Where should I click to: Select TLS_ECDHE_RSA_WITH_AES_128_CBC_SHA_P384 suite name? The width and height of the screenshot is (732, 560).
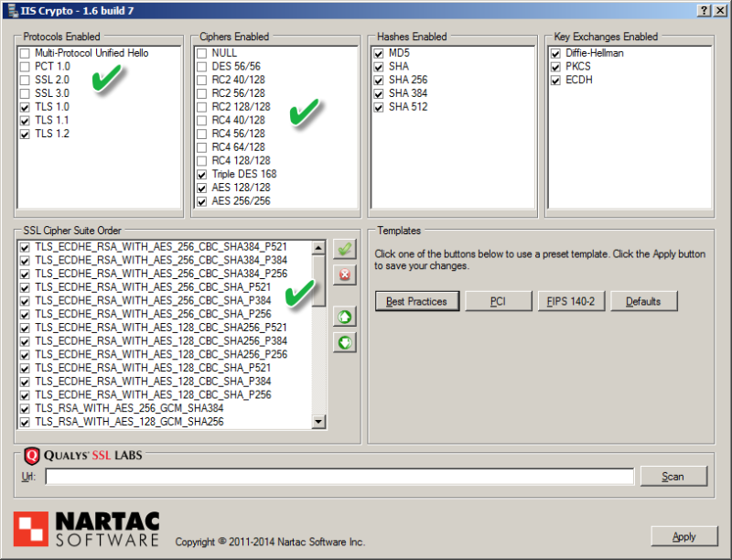(153, 382)
